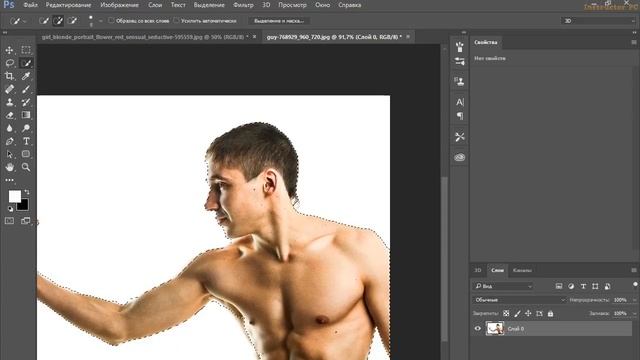Open the Layers panel menu
640x360 pixels.
tap(634, 270)
